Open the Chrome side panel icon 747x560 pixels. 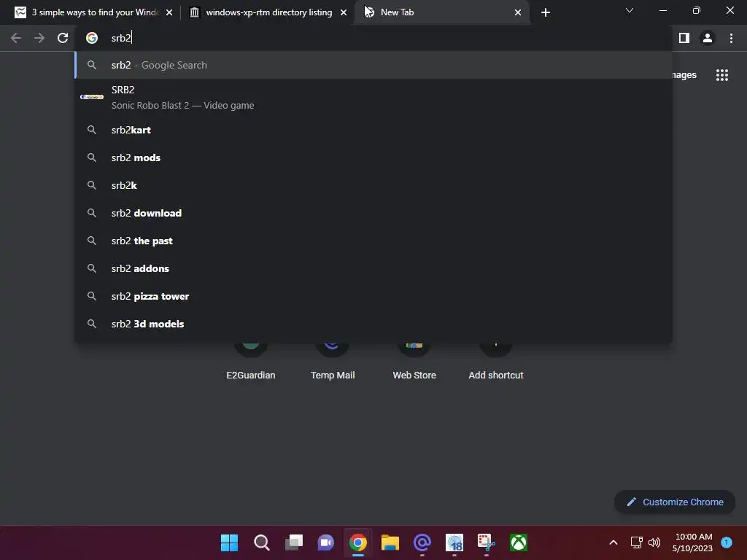[x=684, y=38]
